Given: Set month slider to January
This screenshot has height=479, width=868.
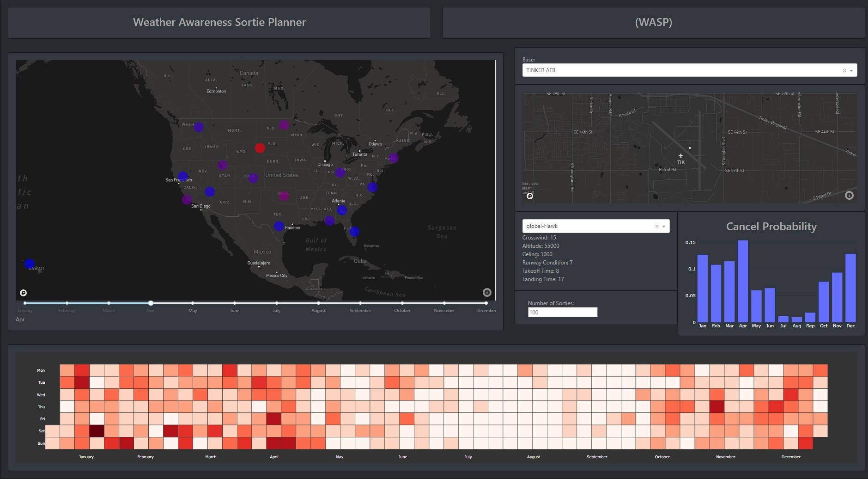Looking at the screenshot, I should point(25,303).
